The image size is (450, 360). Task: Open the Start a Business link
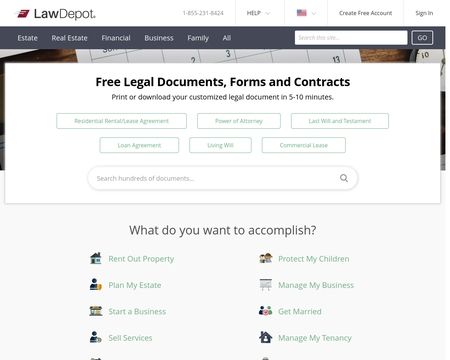coord(137,311)
